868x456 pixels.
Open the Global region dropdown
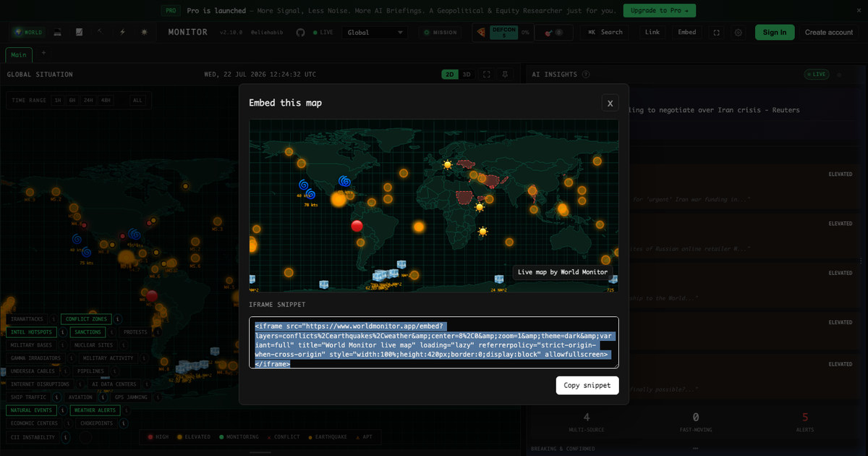coord(375,32)
